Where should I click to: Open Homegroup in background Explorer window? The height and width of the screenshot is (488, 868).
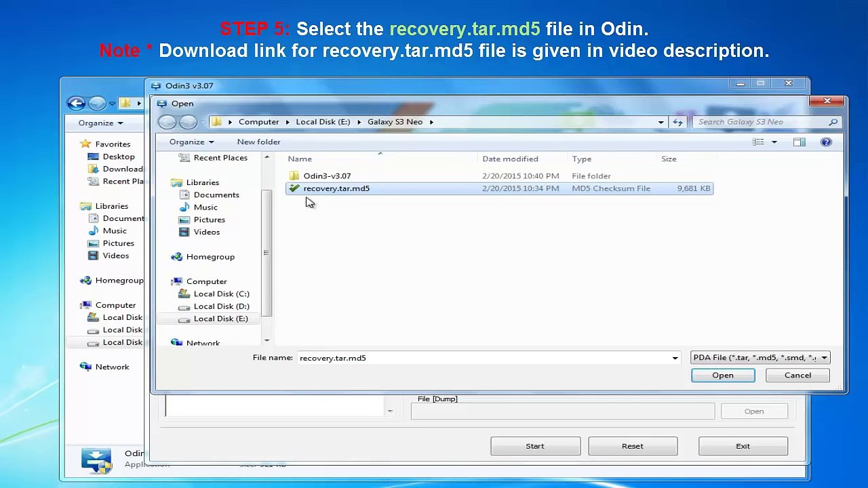coord(119,281)
